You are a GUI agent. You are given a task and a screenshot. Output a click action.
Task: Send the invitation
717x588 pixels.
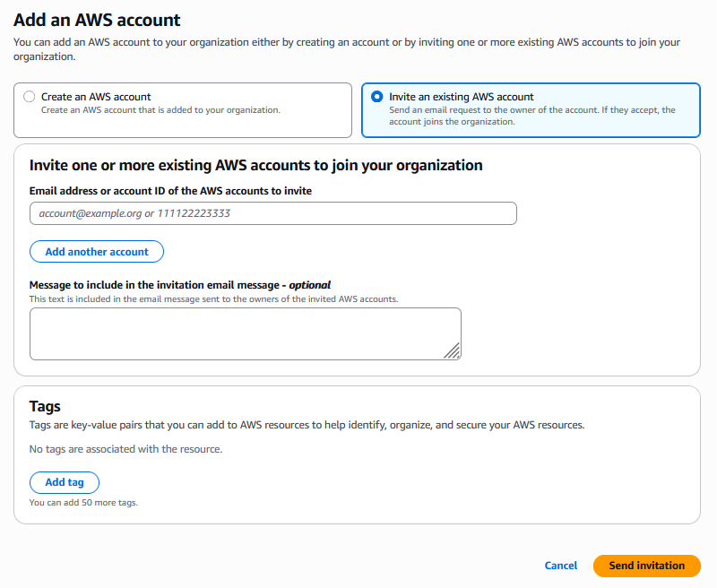[x=646, y=566]
